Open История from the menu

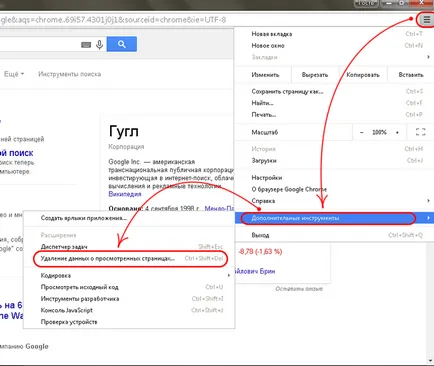coord(335,149)
